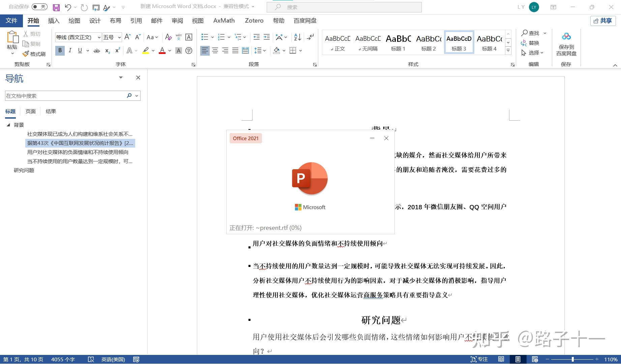This screenshot has width=621, height=364.
Task: Toggle left alignment
Action: click(205, 51)
